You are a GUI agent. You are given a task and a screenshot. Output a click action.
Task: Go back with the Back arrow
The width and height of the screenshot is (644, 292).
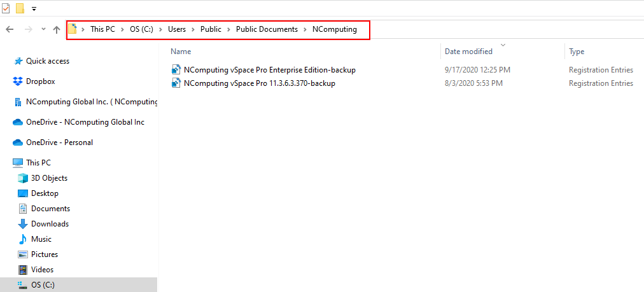click(x=10, y=29)
